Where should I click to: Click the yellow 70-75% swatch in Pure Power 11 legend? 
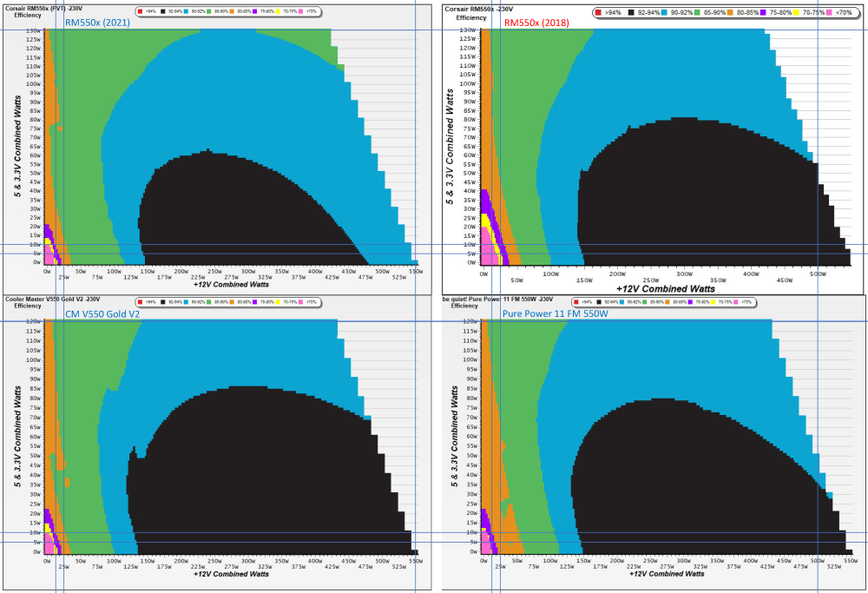click(713, 302)
